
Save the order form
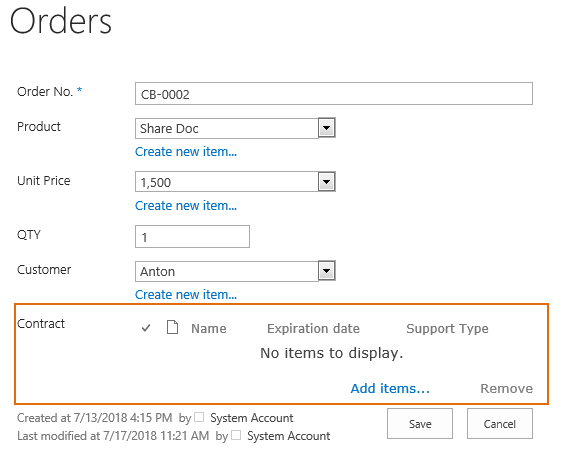[x=420, y=424]
